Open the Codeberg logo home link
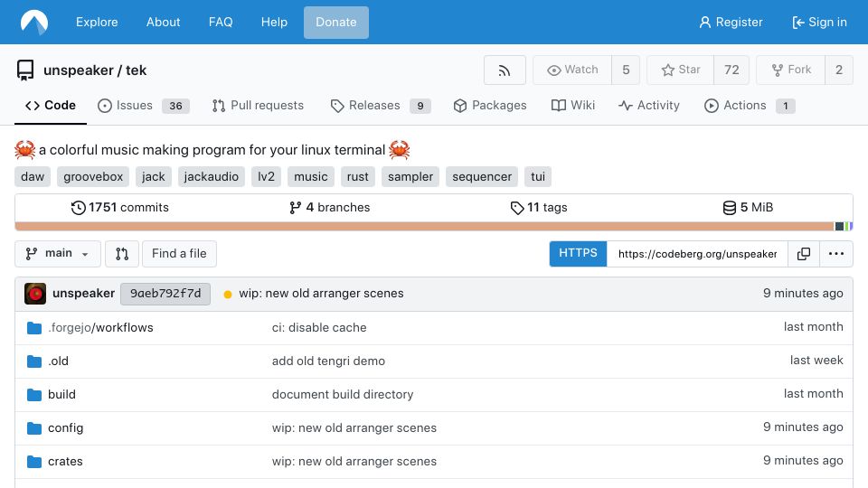 (x=34, y=22)
